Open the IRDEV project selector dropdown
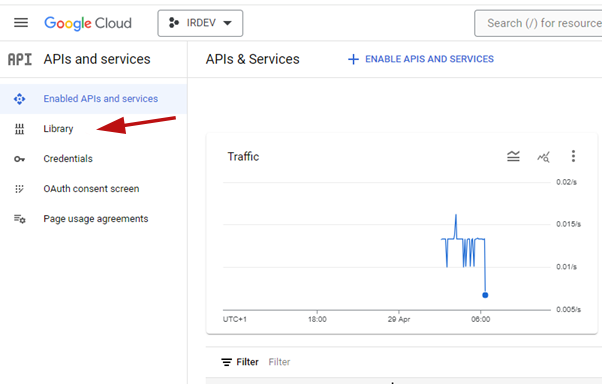This screenshot has width=602, height=384. point(200,23)
